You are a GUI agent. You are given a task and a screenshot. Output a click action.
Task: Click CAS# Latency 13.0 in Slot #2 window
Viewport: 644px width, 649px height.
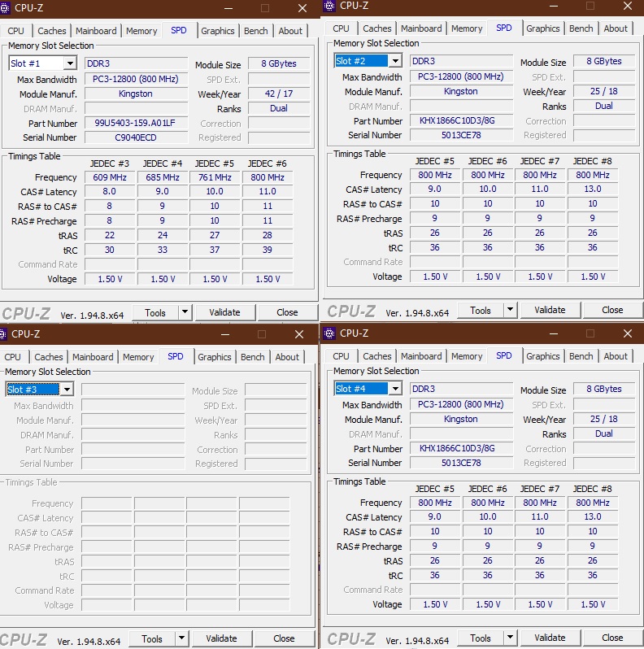pyautogui.click(x=593, y=189)
